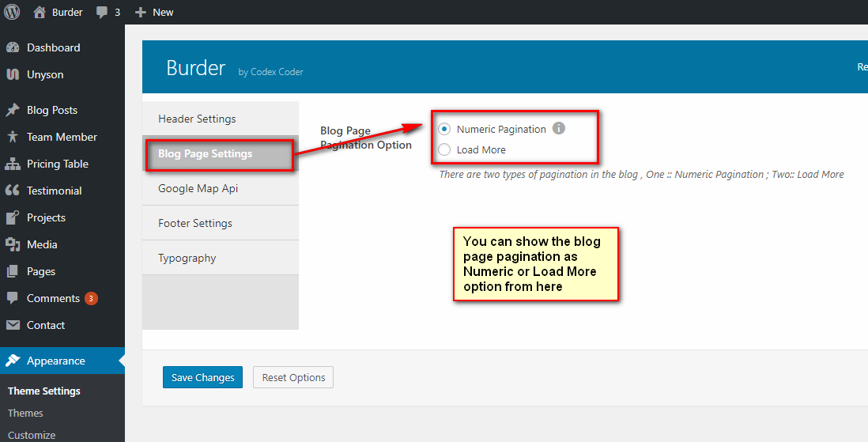Click the Pricing Table hierarchy icon
Image resolution: width=868 pixels, height=442 pixels.
(13, 164)
